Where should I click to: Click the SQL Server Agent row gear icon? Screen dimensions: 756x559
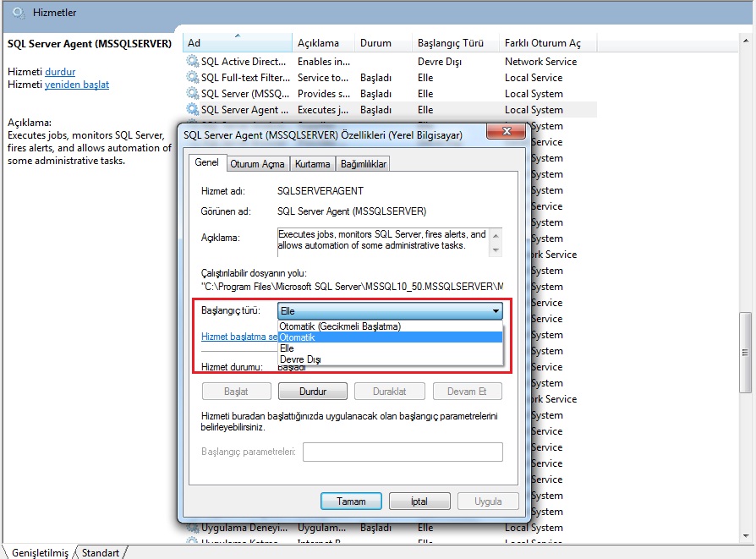click(x=192, y=110)
